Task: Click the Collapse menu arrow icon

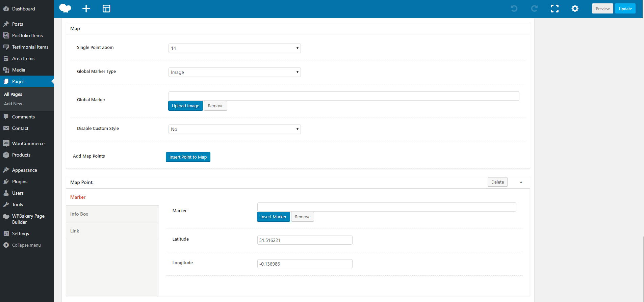Action: [6, 245]
